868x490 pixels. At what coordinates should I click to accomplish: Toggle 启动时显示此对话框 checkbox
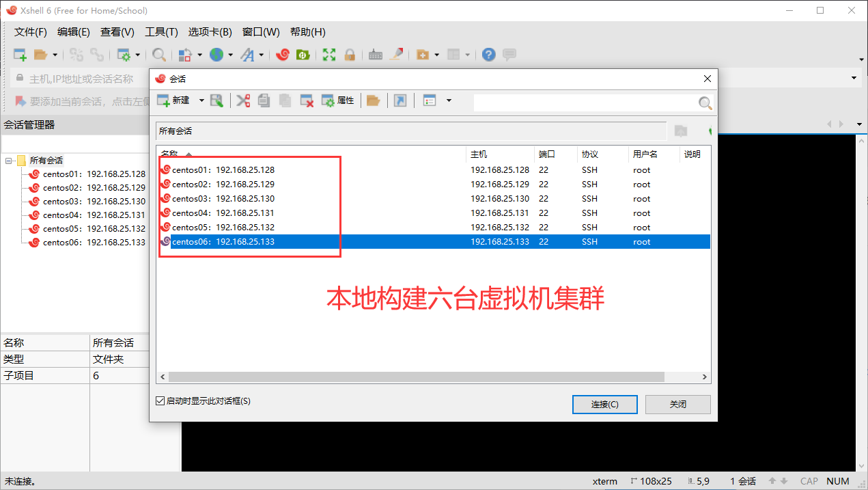[x=160, y=401]
